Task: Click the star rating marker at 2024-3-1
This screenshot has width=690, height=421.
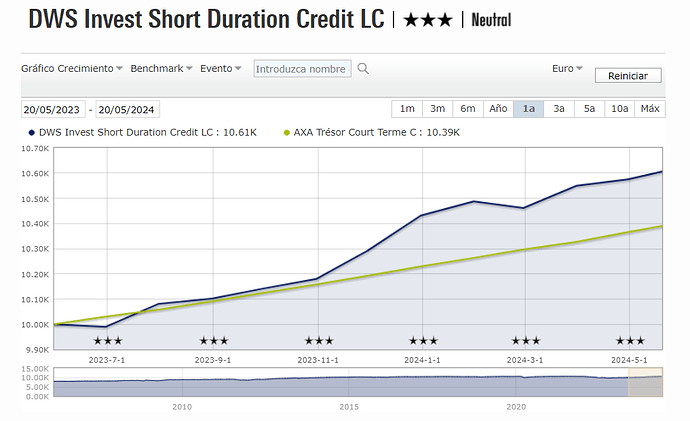Action: click(x=526, y=340)
